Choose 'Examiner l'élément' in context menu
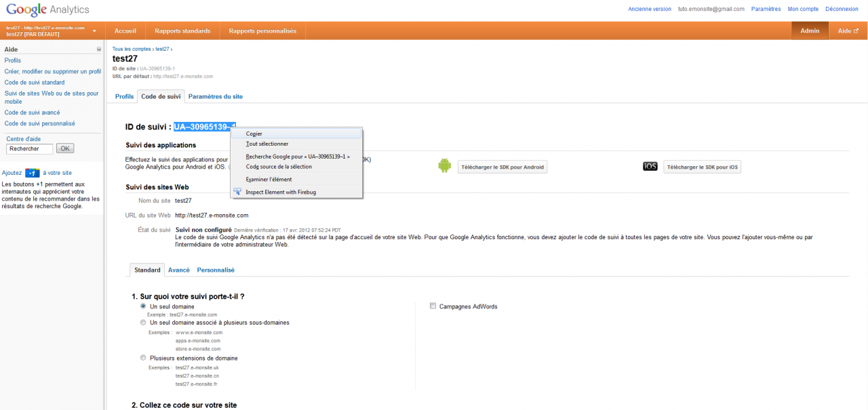 [x=296, y=180]
